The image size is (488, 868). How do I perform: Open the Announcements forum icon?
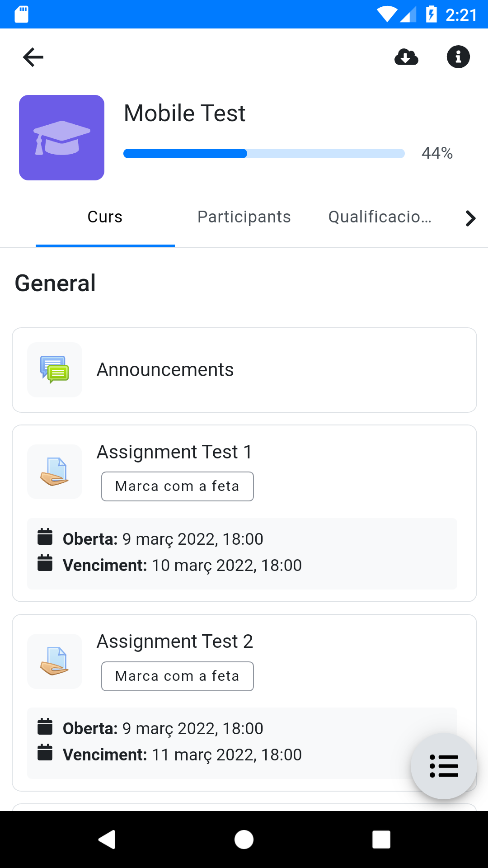[x=55, y=370]
